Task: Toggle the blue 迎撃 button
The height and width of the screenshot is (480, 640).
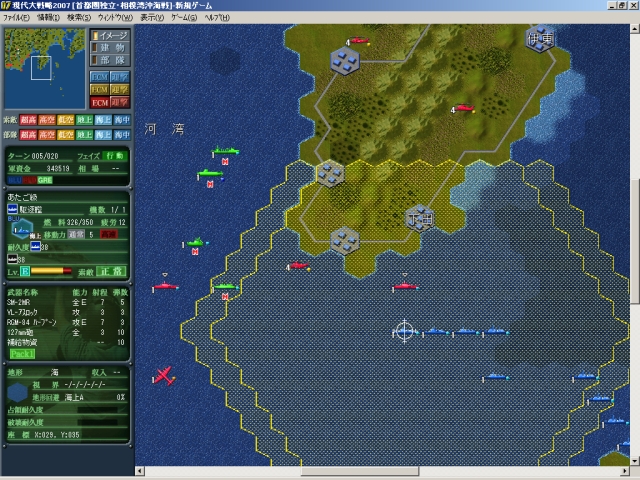Action: click(x=120, y=77)
